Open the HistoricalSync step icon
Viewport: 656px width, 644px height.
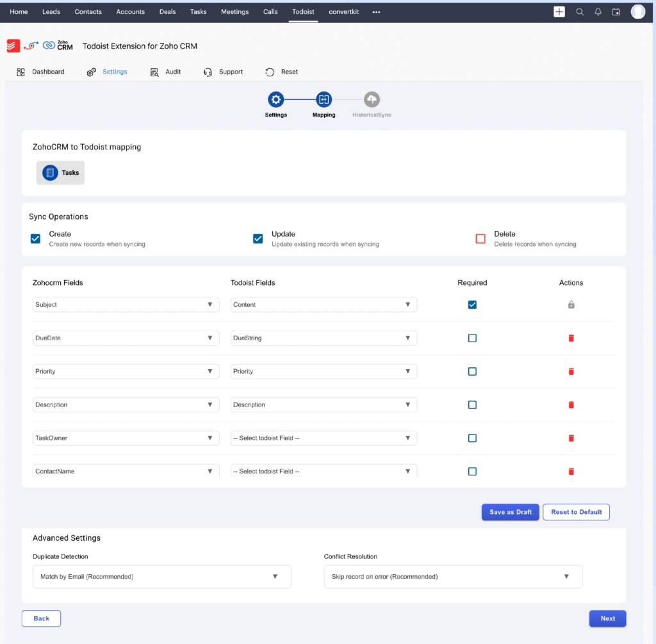pyautogui.click(x=372, y=99)
